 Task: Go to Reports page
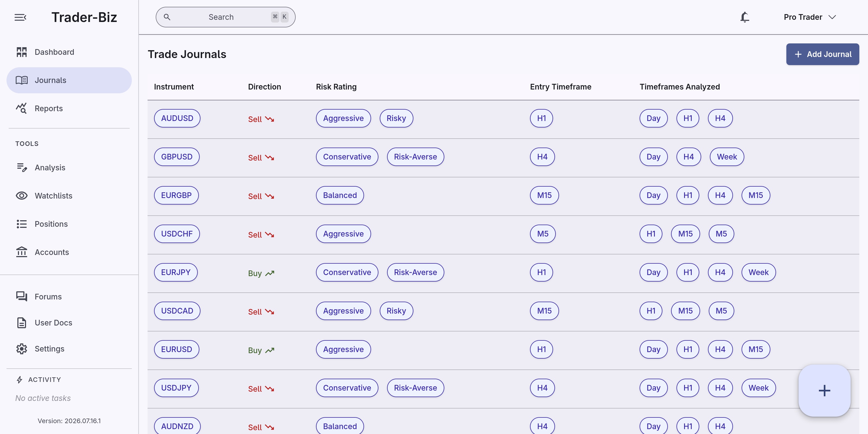click(69, 108)
